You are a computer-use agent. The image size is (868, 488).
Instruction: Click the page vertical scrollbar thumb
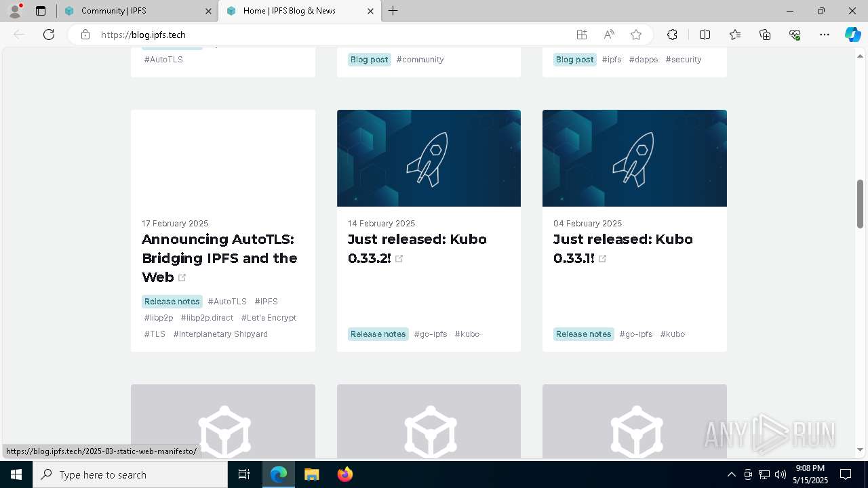tap(861, 203)
